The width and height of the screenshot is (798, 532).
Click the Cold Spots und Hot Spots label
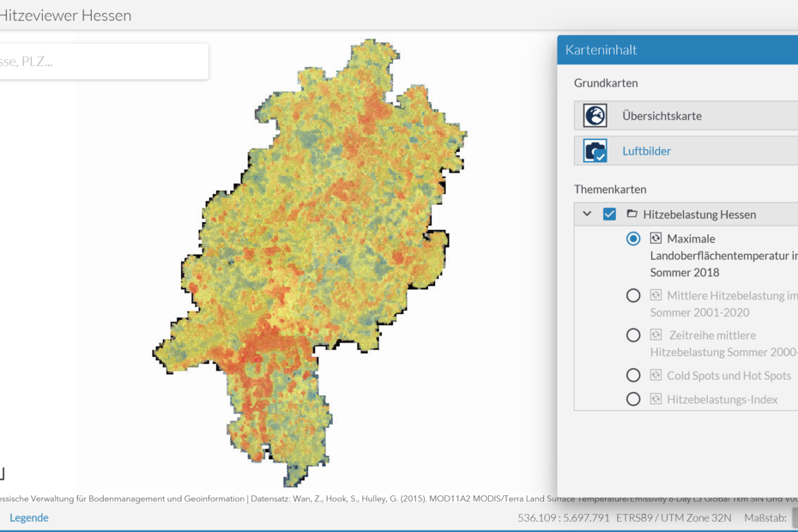(x=728, y=376)
